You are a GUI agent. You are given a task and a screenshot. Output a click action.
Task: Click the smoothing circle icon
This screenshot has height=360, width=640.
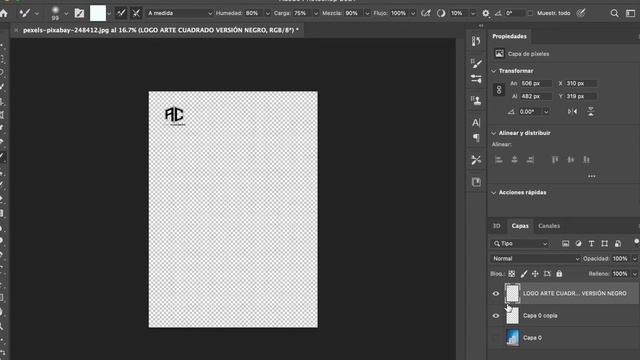[x=441, y=13]
